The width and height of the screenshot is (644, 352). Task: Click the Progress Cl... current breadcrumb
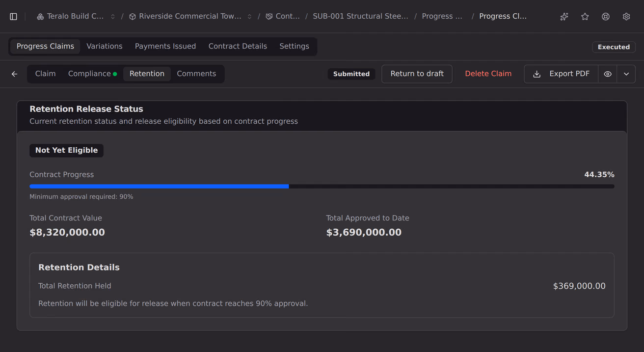pyautogui.click(x=503, y=17)
